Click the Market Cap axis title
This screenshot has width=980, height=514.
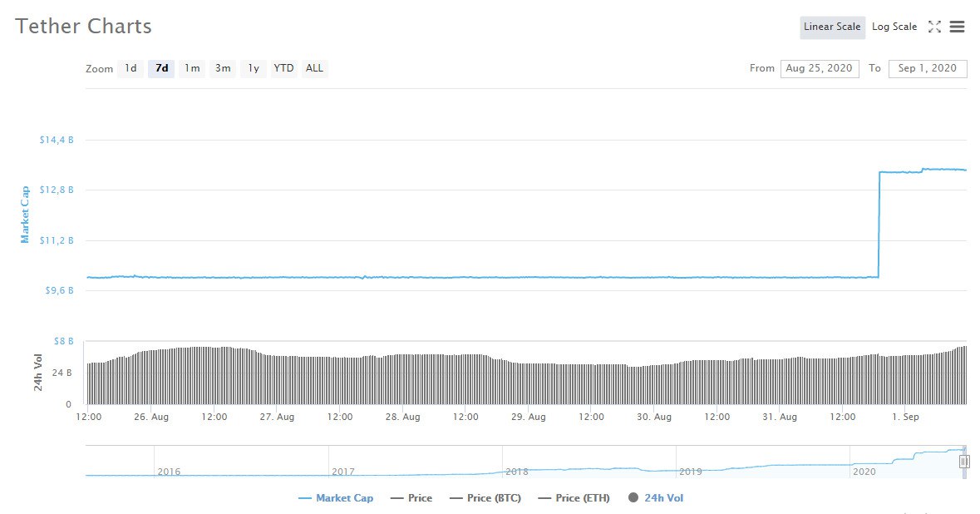[25, 215]
